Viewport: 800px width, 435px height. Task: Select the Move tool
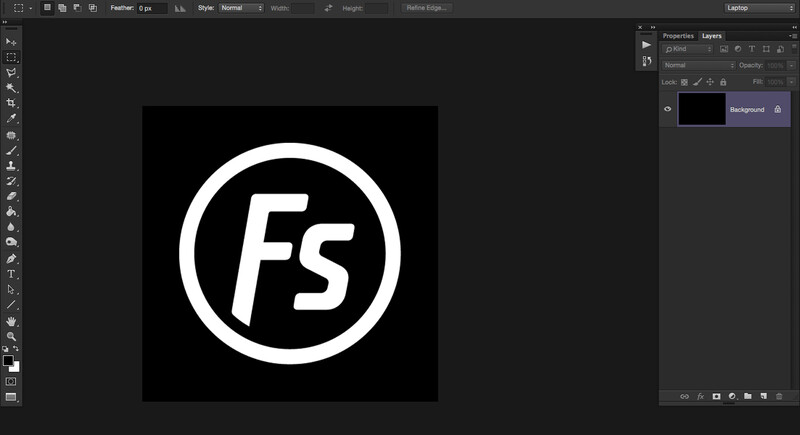[11, 42]
